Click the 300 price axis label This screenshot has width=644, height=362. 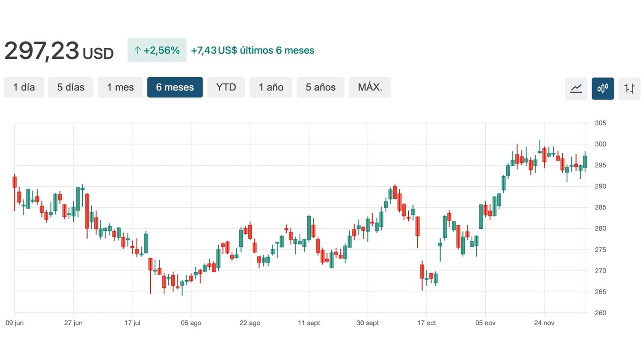tap(600, 144)
